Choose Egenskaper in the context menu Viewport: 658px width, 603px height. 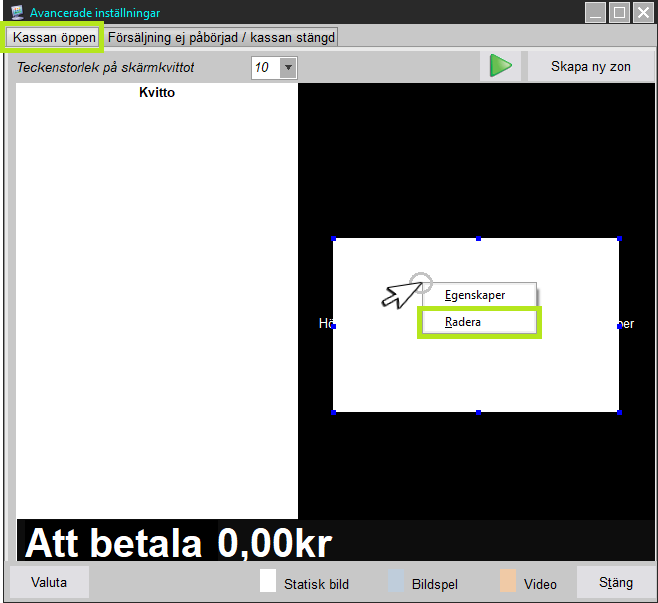pos(476,295)
